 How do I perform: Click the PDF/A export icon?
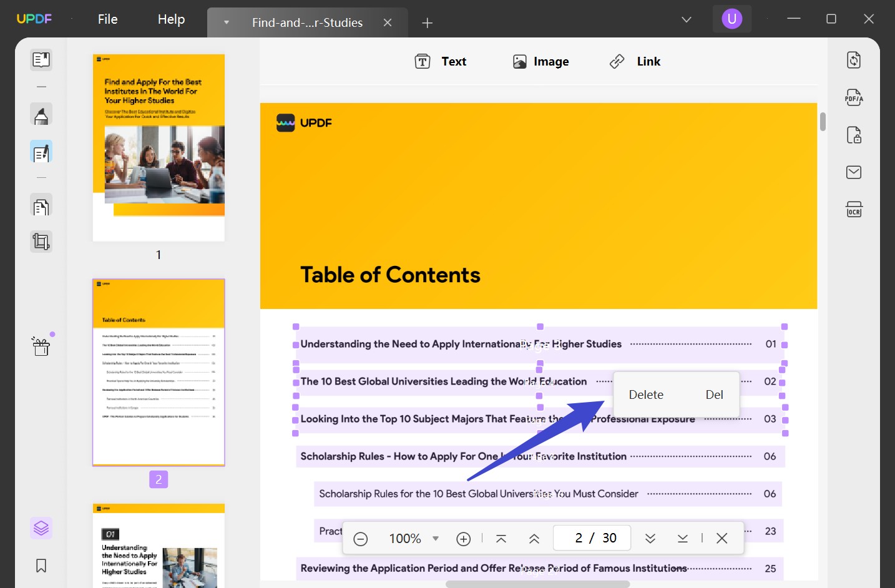click(854, 97)
